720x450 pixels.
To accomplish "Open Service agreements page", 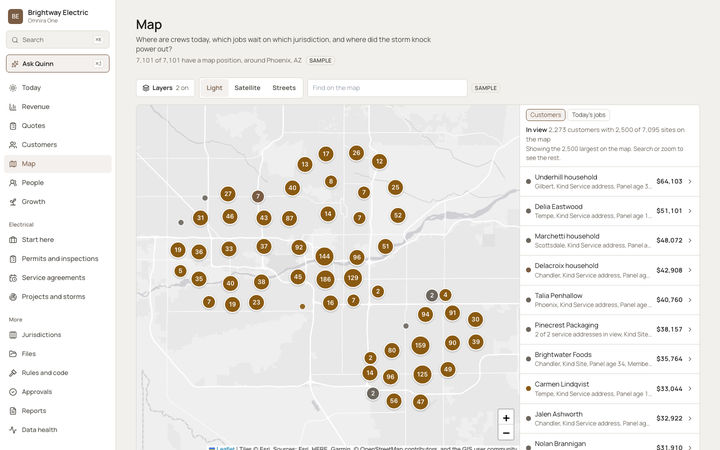I will click(58, 278).
